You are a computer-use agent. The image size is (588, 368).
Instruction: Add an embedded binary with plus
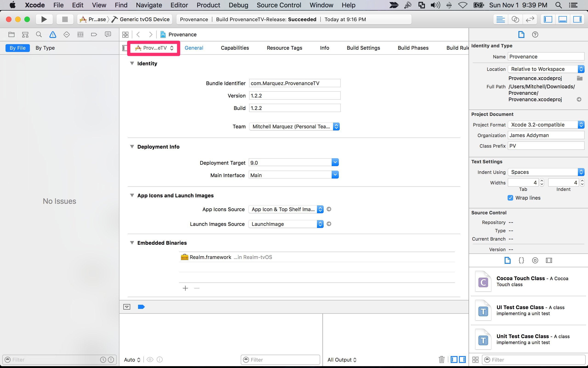(185, 288)
